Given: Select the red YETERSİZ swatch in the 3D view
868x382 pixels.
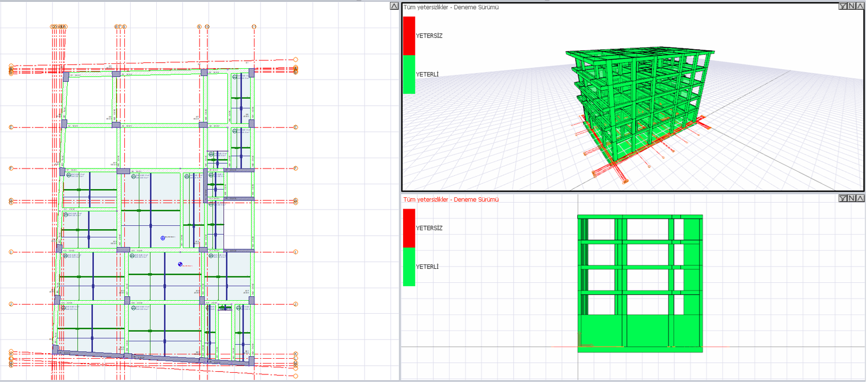Looking at the screenshot, I should pos(409,36).
